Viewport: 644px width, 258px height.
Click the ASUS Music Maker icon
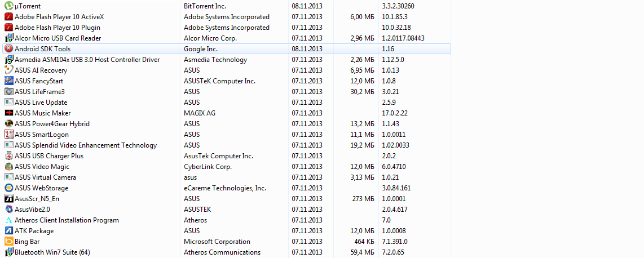pos(8,113)
